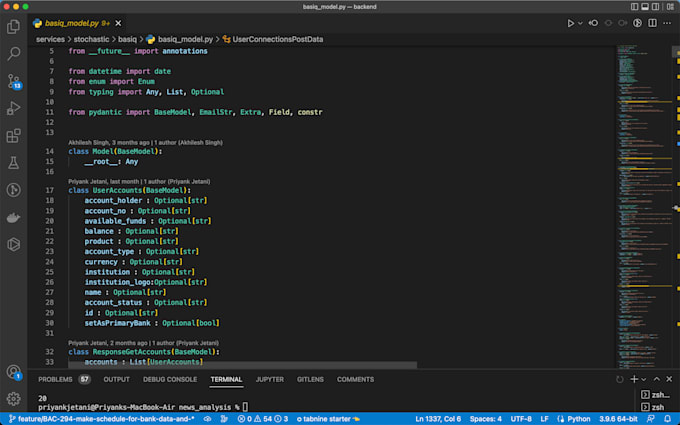Split the editor right

pos(652,23)
